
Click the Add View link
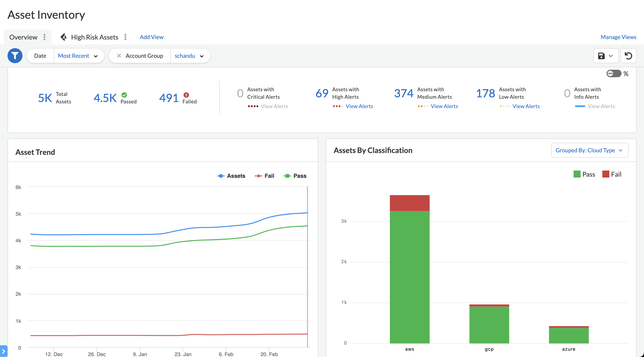coord(151,37)
